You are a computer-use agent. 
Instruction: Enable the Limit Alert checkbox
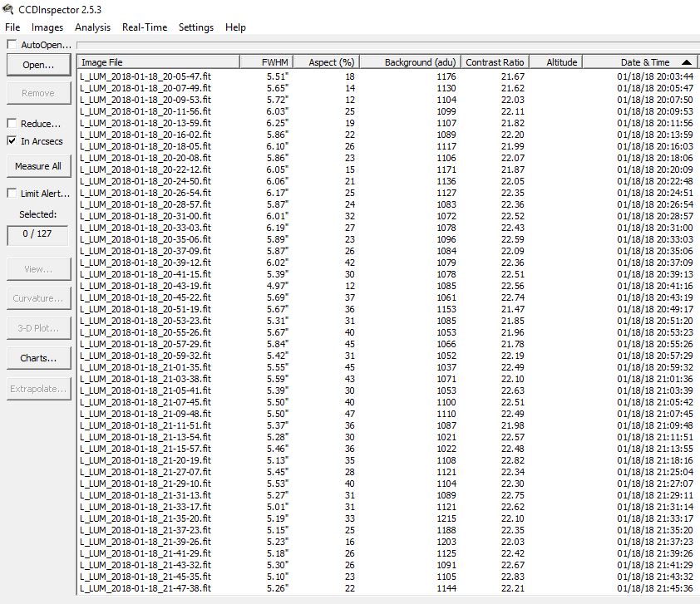(12, 194)
